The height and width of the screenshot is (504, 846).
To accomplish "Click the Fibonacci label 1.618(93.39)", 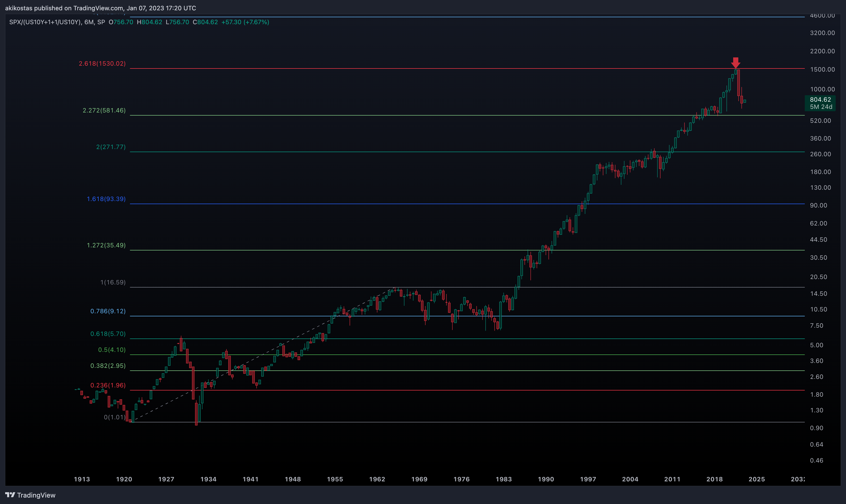I will [x=106, y=199].
